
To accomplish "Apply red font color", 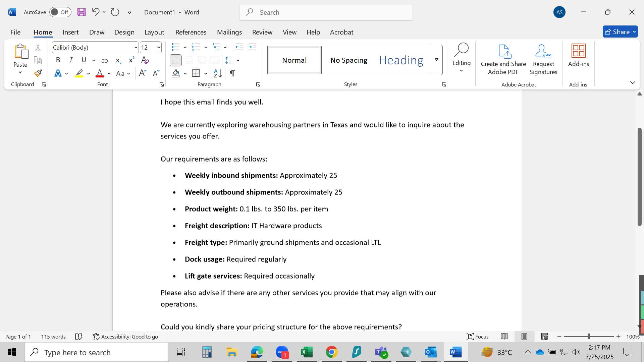I will pyautogui.click(x=100, y=73).
